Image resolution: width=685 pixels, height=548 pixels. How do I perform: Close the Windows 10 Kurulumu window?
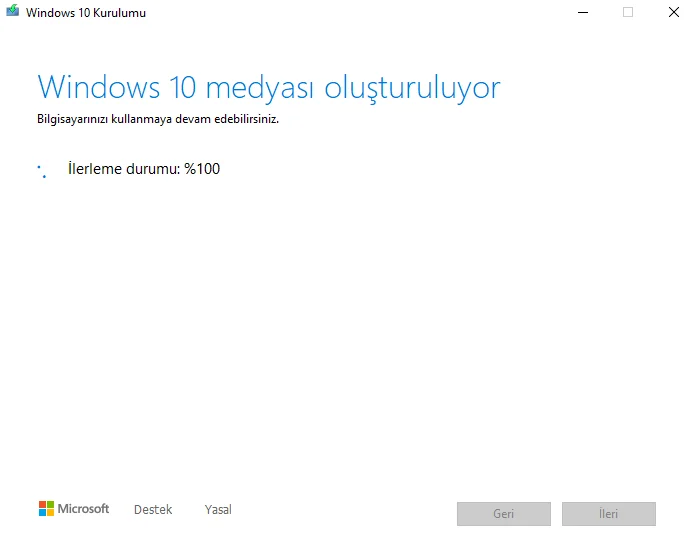674,12
